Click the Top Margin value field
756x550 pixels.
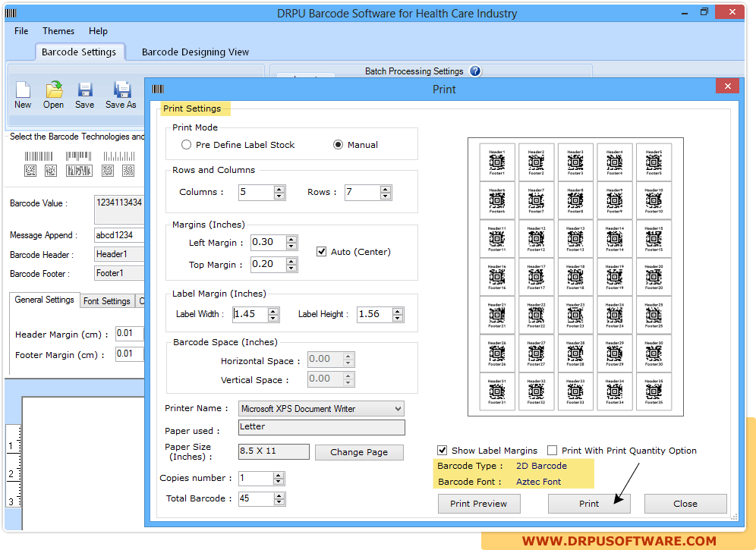[268, 264]
